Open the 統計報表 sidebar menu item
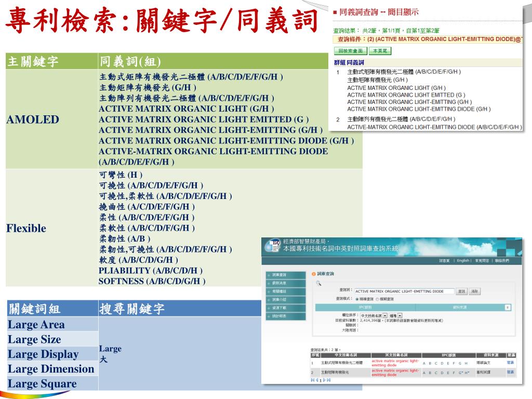Image resolution: width=532 pixels, height=399 pixels. 286,316
